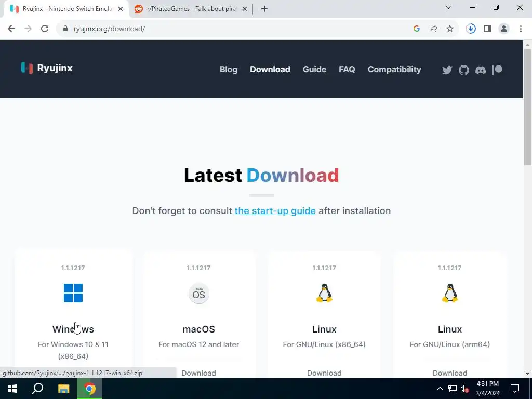This screenshot has width=532, height=399.
Task: Open the Download nav item
Action: click(x=270, y=70)
